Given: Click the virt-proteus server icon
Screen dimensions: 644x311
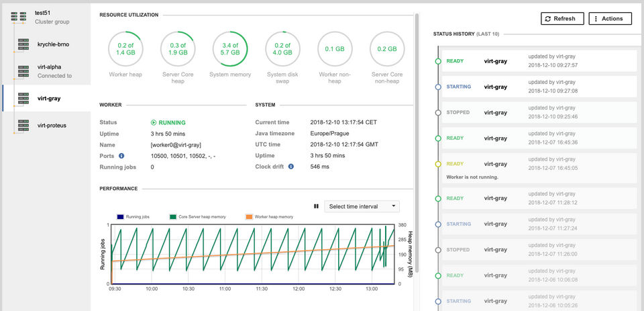Looking at the screenshot, I should pyautogui.click(x=23, y=125).
